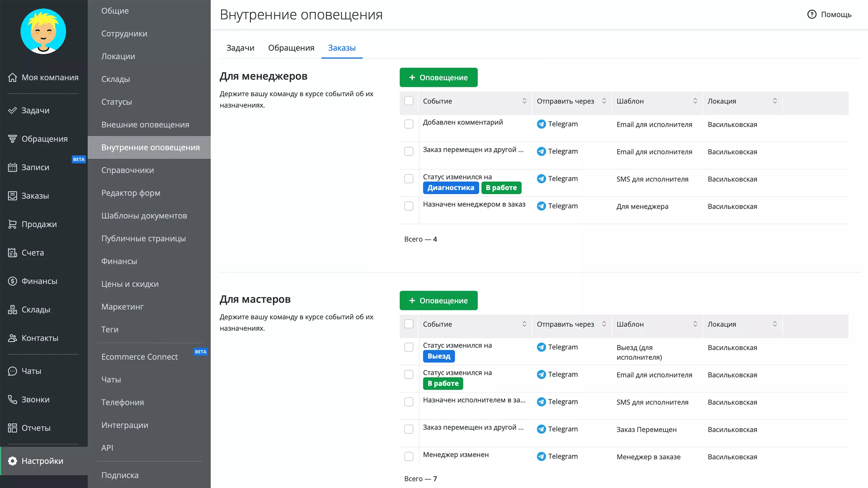
Task: Click the user avatar picture
Action: (43, 31)
